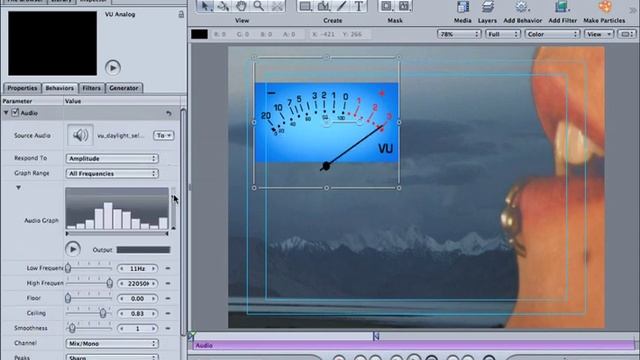Open Smoothness animation menu dash

coord(168,328)
